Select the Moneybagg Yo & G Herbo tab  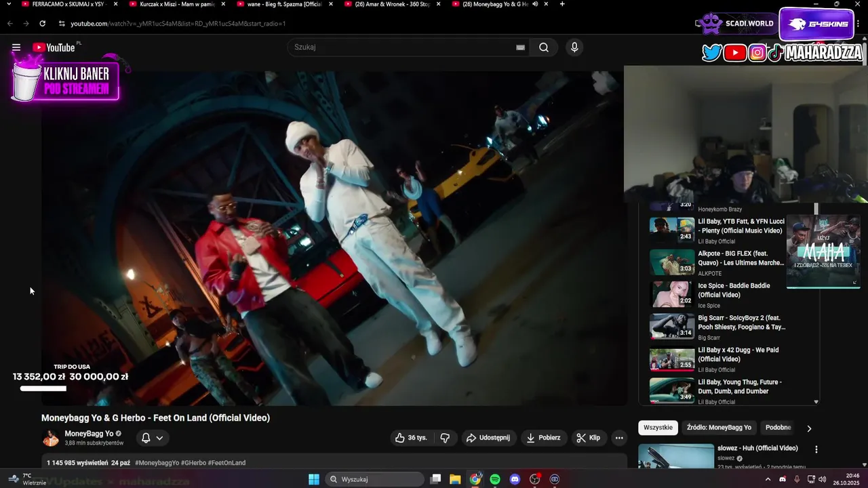(495, 4)
